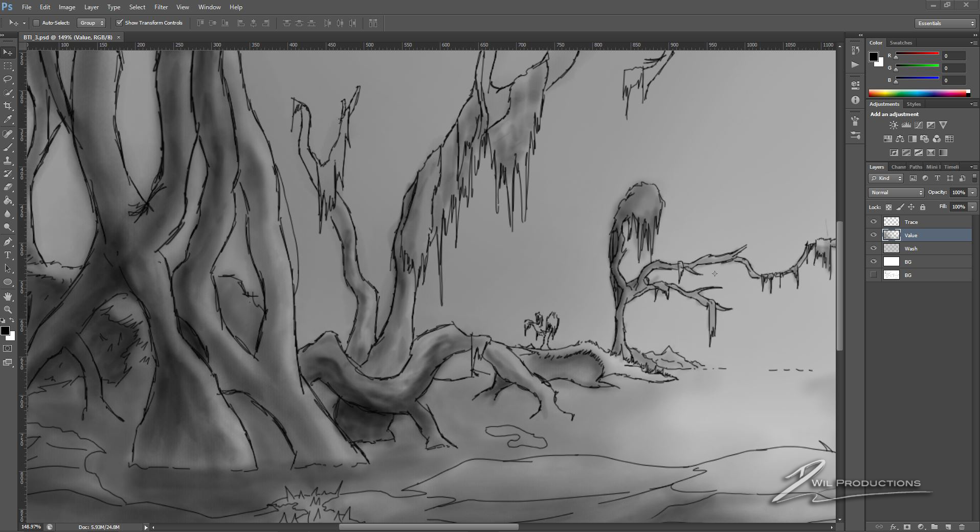Switch to the Swatches tab
This screenshot has height=532, width=980.
click(901, 43)
